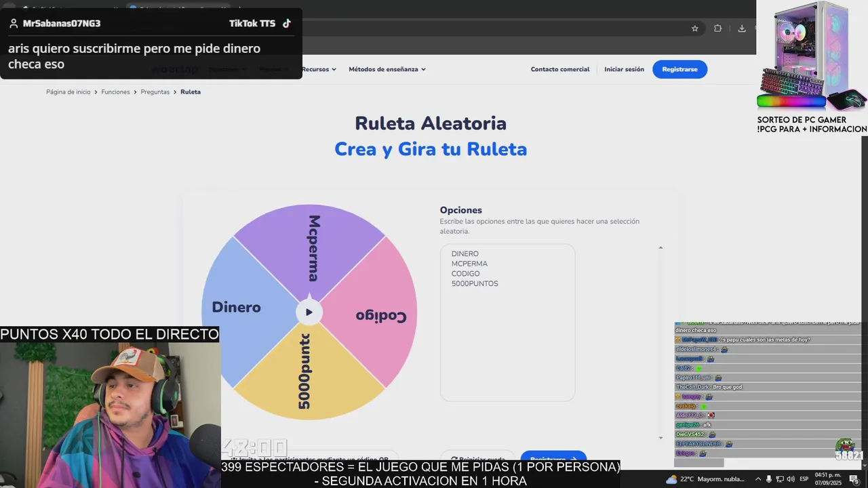Viewport: 868px width, 488px height.
Task: Open the Preguntas breadcrumb link
Action: coord(155,91)
